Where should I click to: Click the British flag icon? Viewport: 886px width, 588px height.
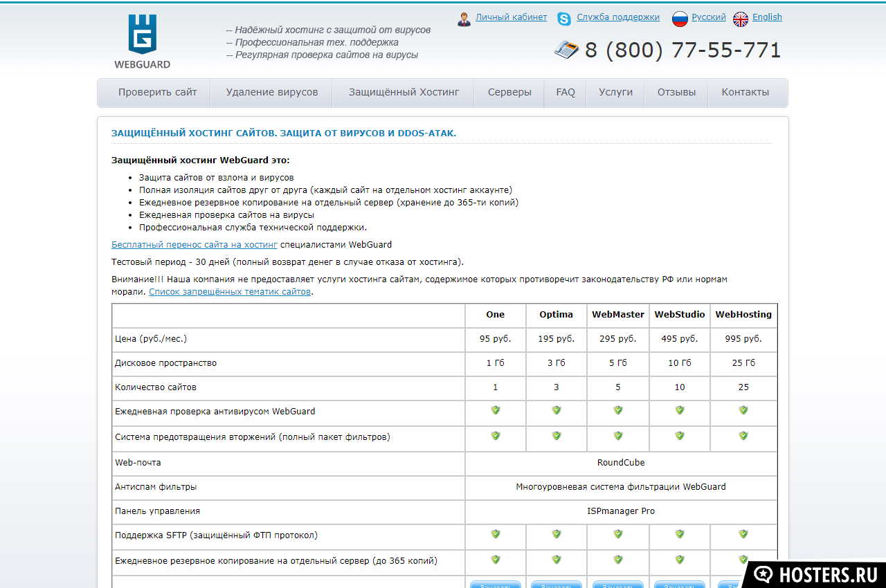(x=741, y=19)
